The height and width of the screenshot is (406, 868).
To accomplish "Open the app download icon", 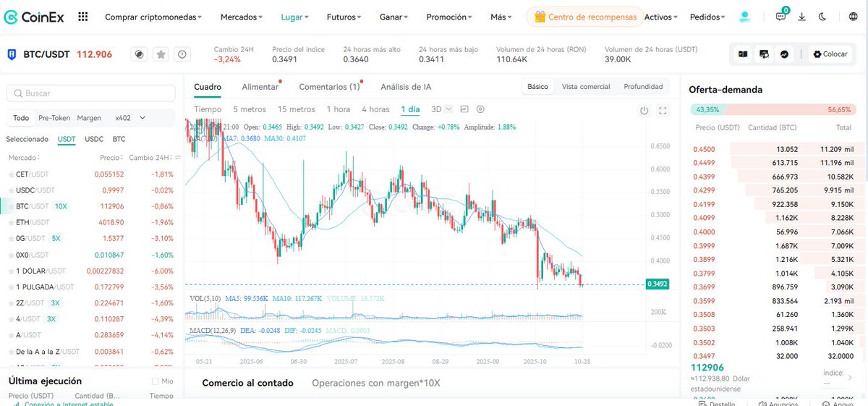I will tap(802, 17).
